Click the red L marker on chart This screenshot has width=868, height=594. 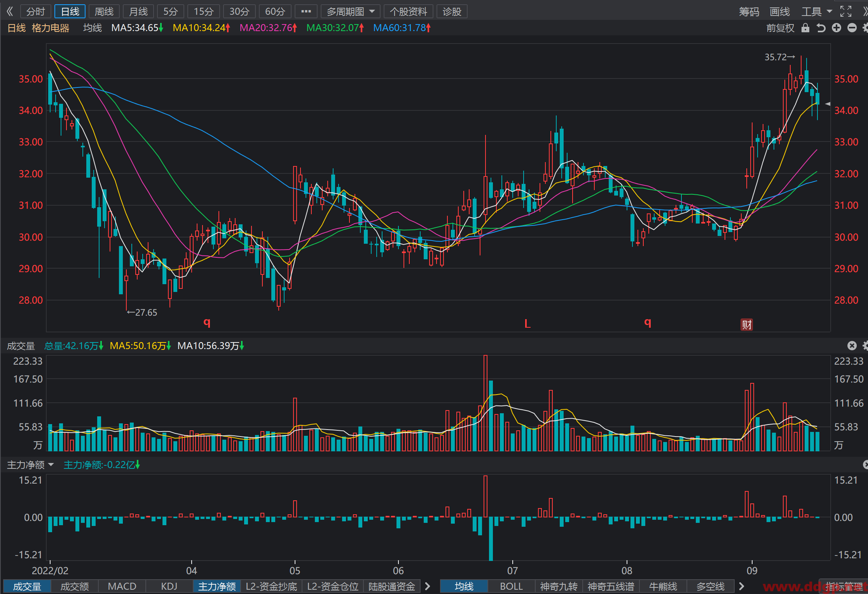coord(527,323)
